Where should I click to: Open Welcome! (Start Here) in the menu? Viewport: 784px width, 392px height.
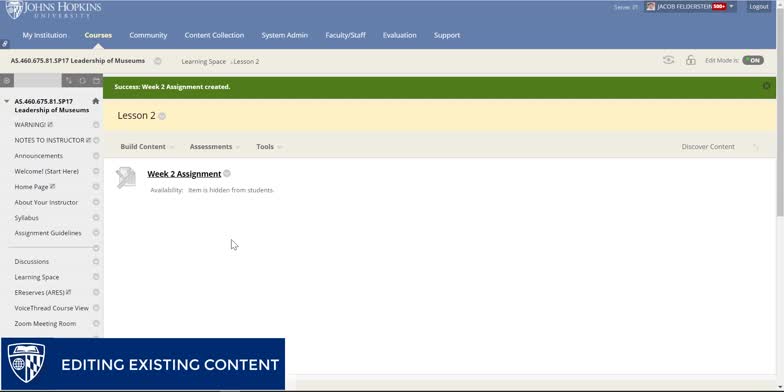pos(46,171)
